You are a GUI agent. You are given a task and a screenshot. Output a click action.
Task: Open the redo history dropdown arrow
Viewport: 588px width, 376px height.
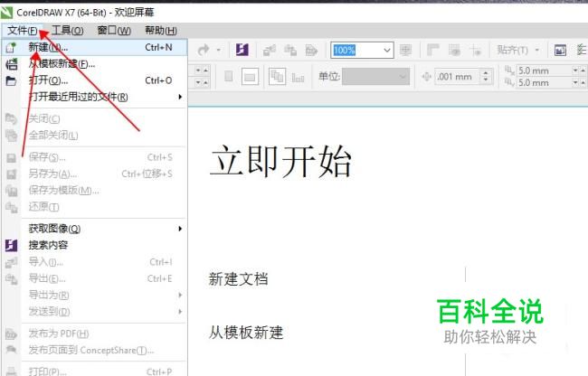click(218, 50)
